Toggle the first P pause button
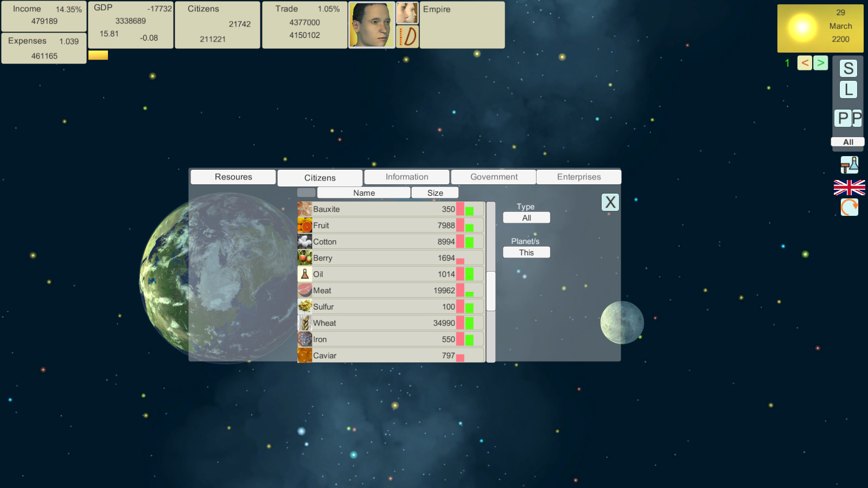The image size is (868, 488). (843, 118)
